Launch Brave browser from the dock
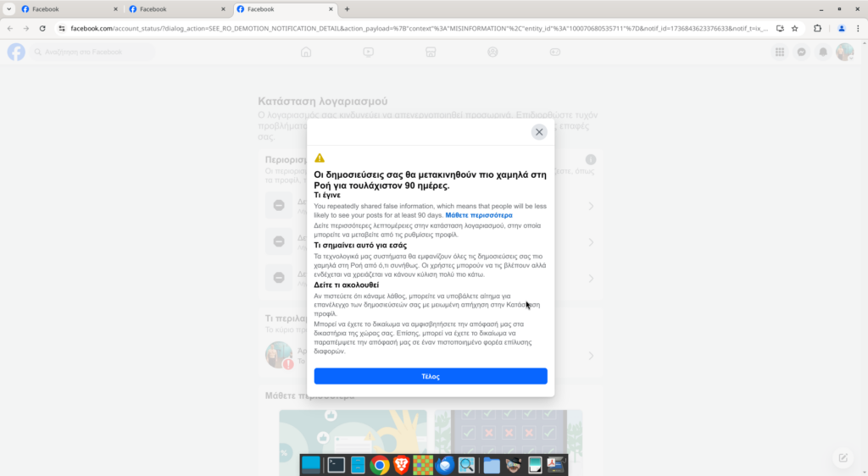868x476 pixels. (x=401, y=465)
